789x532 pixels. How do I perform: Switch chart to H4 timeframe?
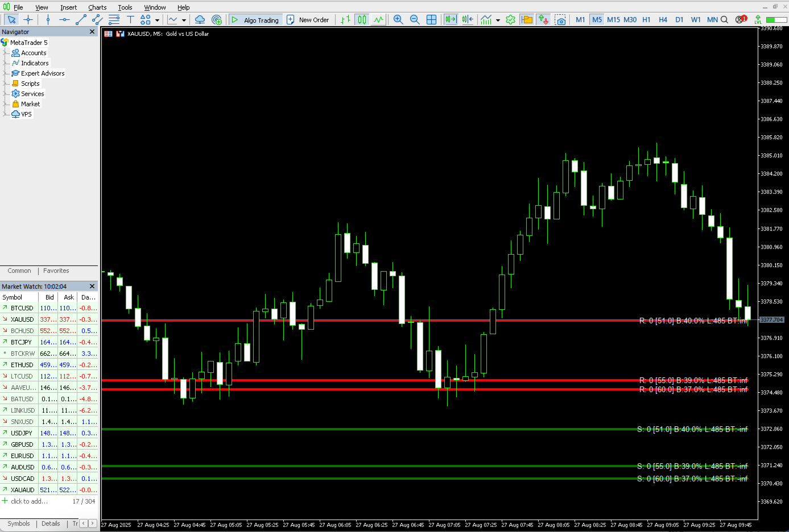tap(663, 20)
